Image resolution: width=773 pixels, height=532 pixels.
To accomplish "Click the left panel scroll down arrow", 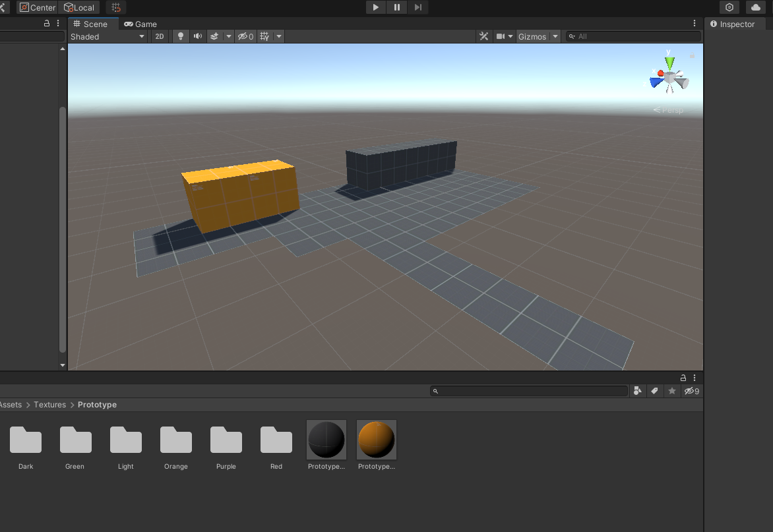I will (x=63, y=365).
